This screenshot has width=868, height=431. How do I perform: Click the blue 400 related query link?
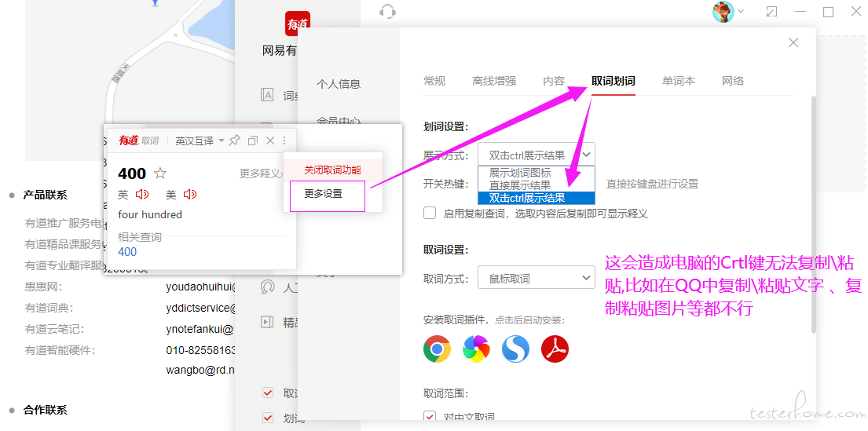pyautogui.click(x=127, y=252)
